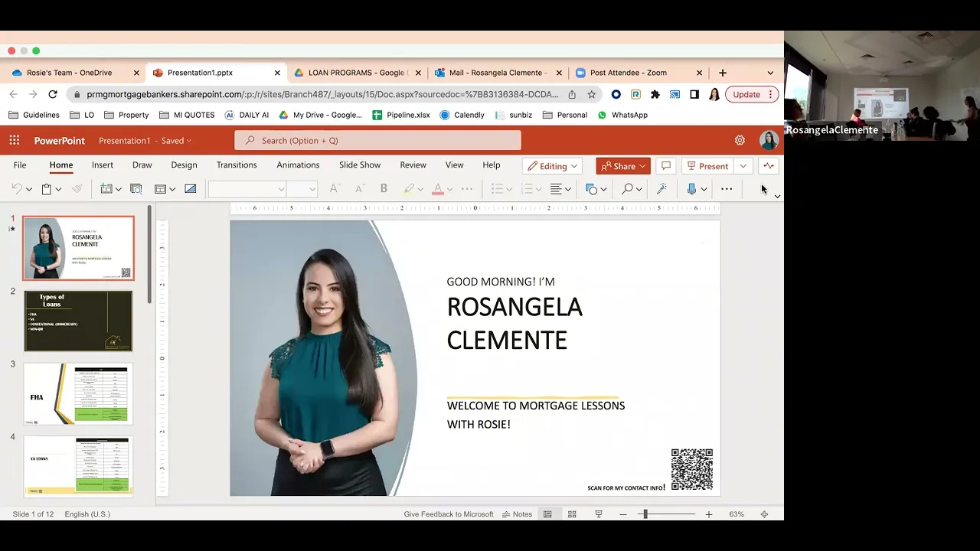The image size is (980, 551).
Task: Switch to the Design ribbon tab
Action: 184,165
